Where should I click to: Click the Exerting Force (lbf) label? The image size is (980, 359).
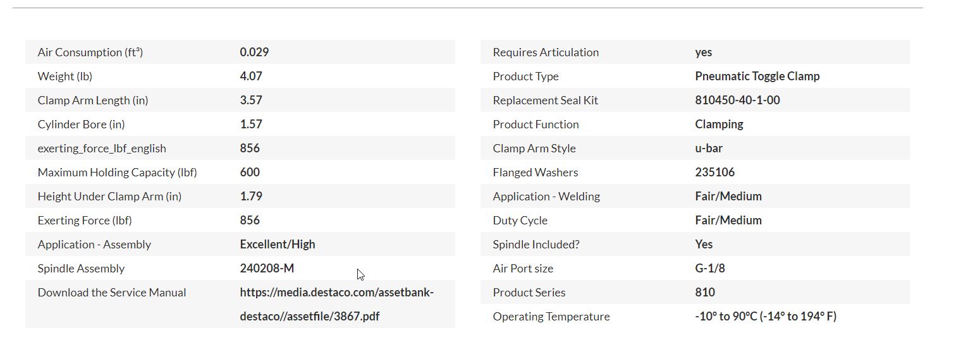click(85, 221)
